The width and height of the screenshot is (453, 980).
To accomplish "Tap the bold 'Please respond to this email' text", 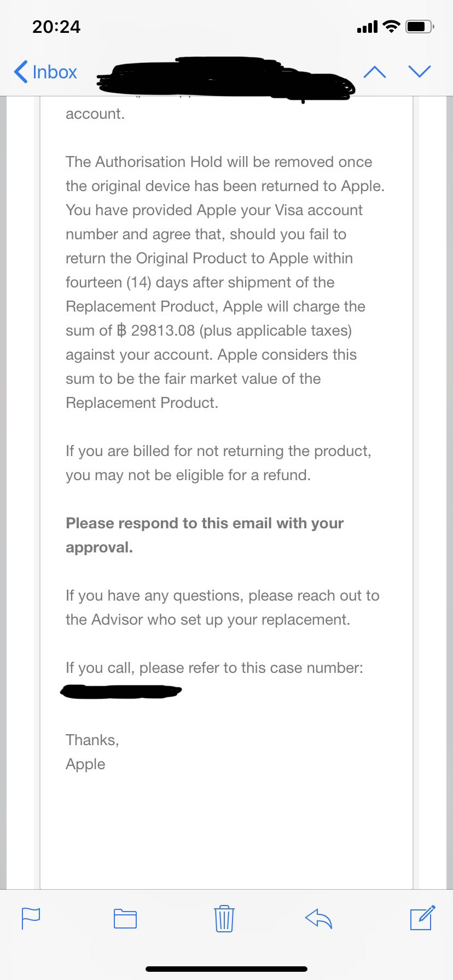I will coord(205,535).
